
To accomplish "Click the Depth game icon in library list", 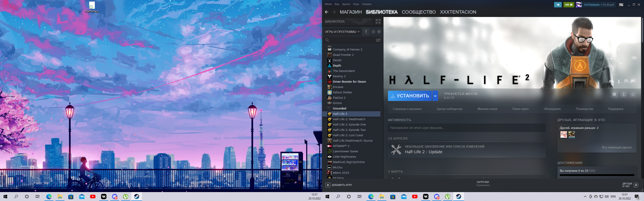I will pos(330,66).
